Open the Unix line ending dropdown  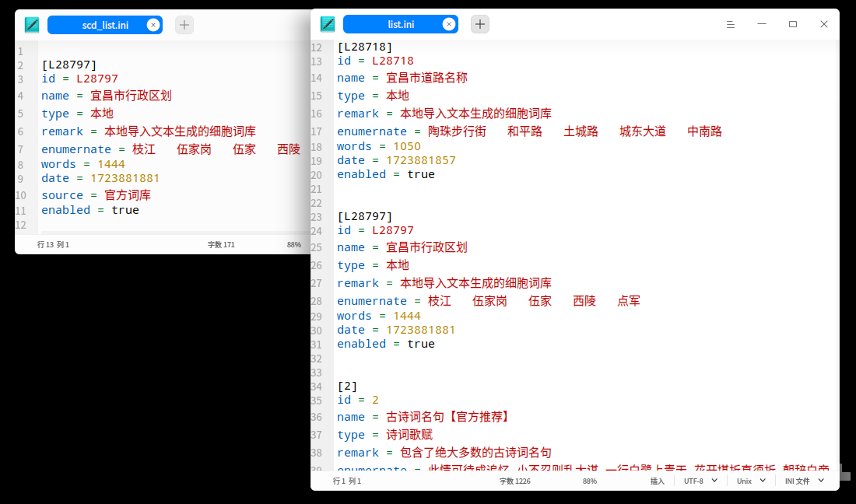point(751,481)
